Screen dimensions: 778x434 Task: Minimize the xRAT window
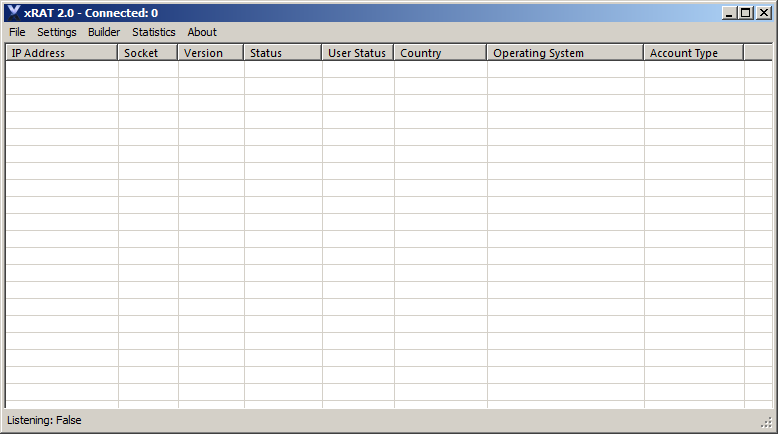tap(729, 13)
